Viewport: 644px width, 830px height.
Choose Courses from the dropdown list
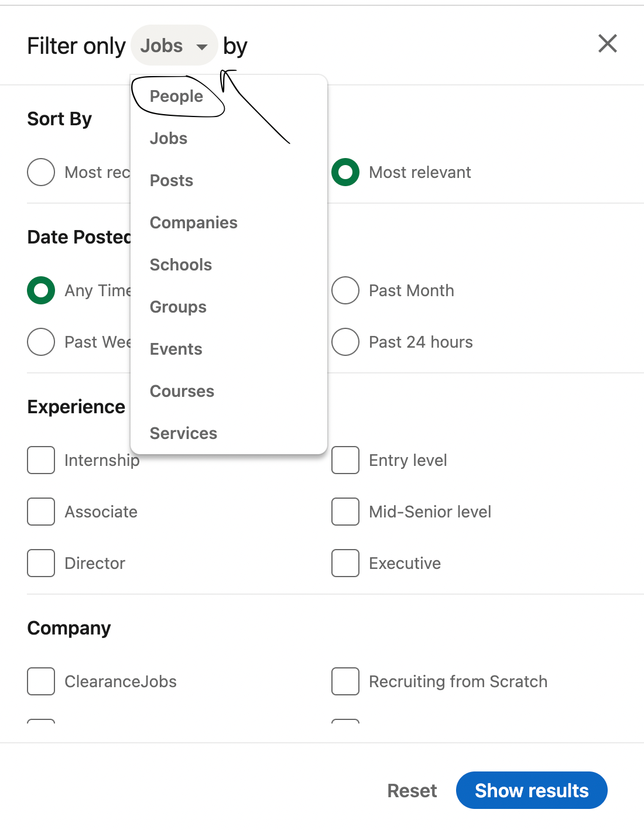[182, 391]
